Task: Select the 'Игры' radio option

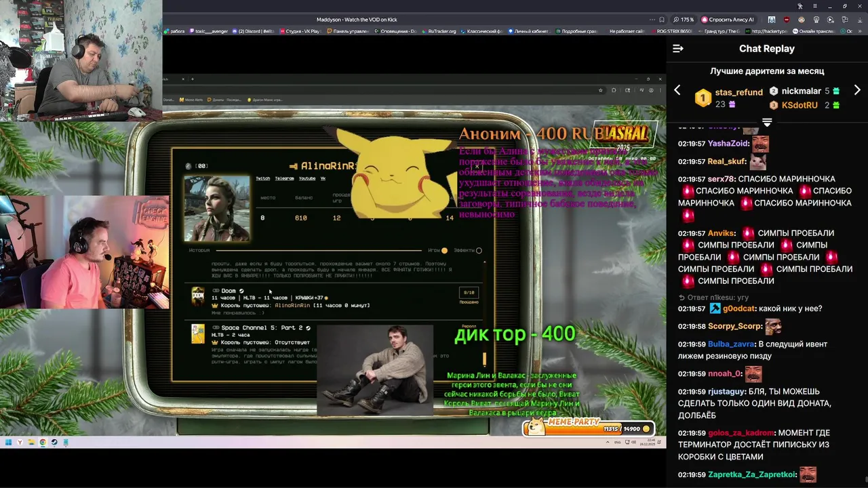Action: 444,251
